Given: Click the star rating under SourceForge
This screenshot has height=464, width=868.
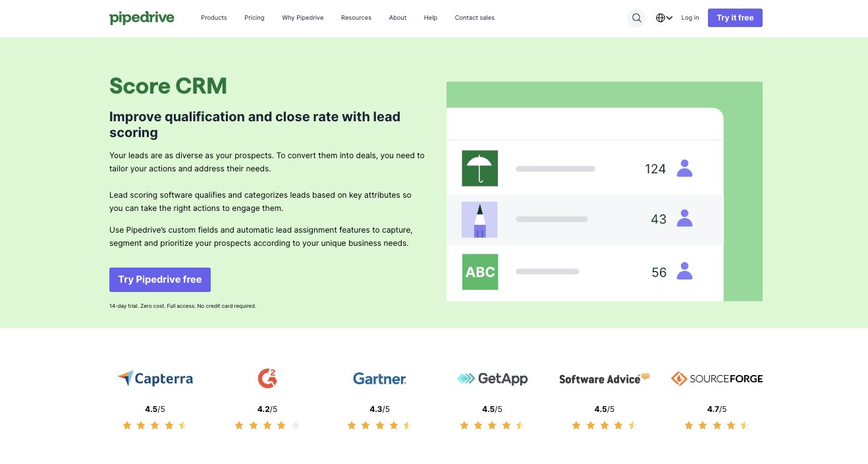Looking at the screenshot, I should (x=717, y=426).
